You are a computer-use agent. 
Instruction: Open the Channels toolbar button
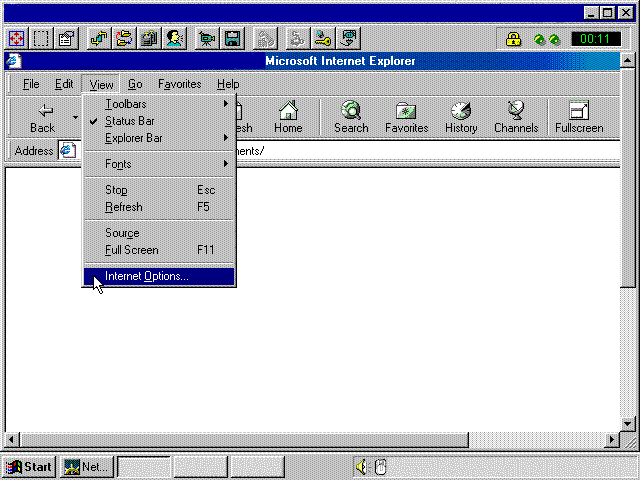click(x=516, y=118)
